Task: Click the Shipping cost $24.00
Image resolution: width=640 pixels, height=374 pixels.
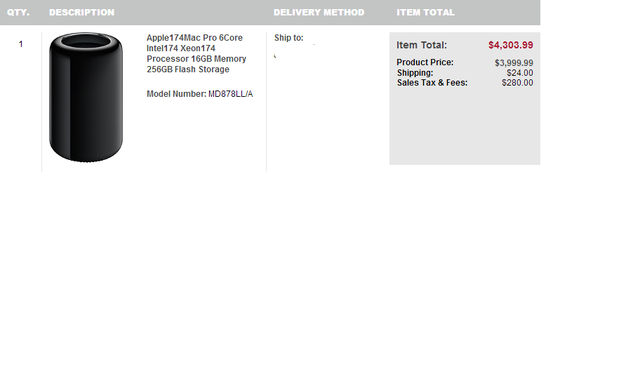Action: pyautogui.click(x=520, y=73)
